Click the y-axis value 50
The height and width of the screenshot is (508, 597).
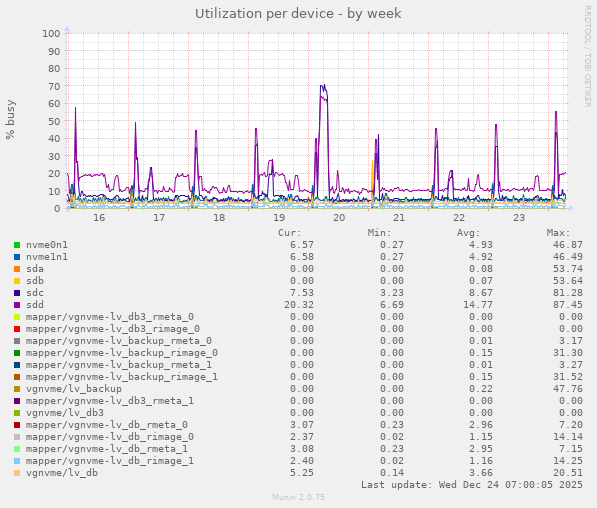click(54, 121)
